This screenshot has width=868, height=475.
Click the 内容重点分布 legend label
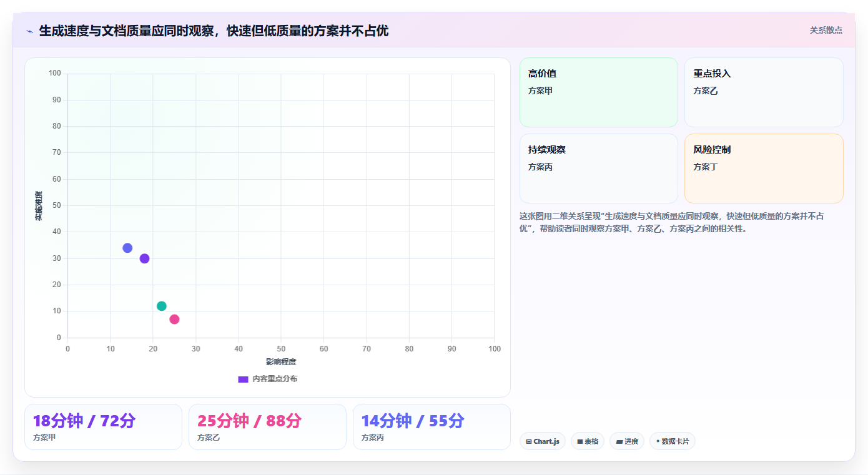point(275,379)
